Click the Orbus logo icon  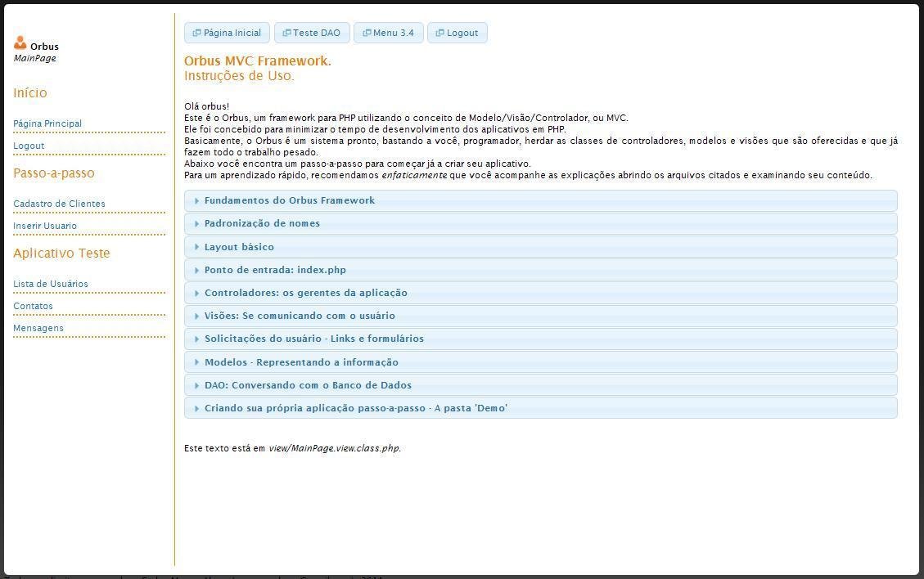(20, 42)
